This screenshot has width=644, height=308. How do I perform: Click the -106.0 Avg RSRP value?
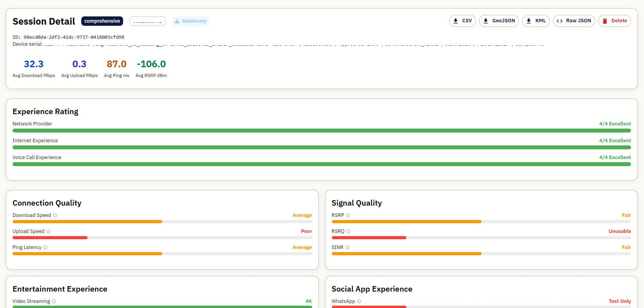[x=151, y=64]
